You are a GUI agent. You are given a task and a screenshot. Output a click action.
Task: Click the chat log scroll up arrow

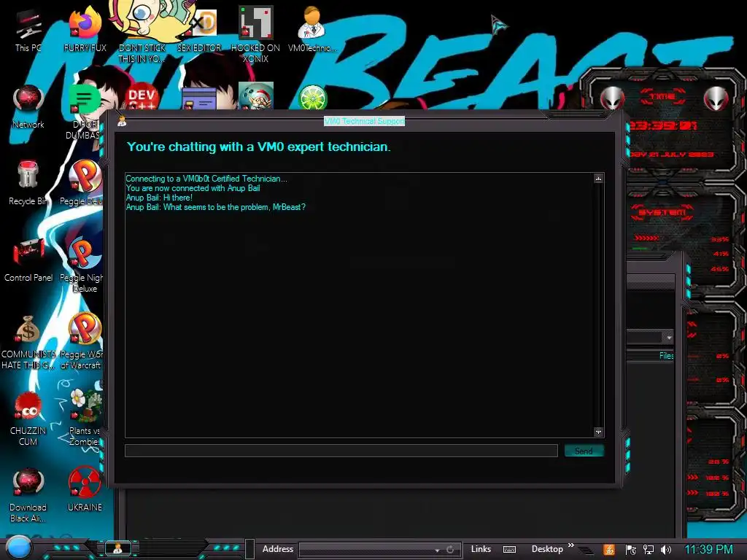[x=598, y=179]
